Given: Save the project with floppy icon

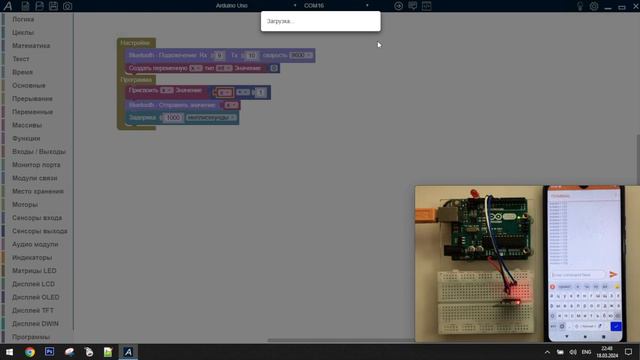Looking at the screenshot, I should 53,6.
